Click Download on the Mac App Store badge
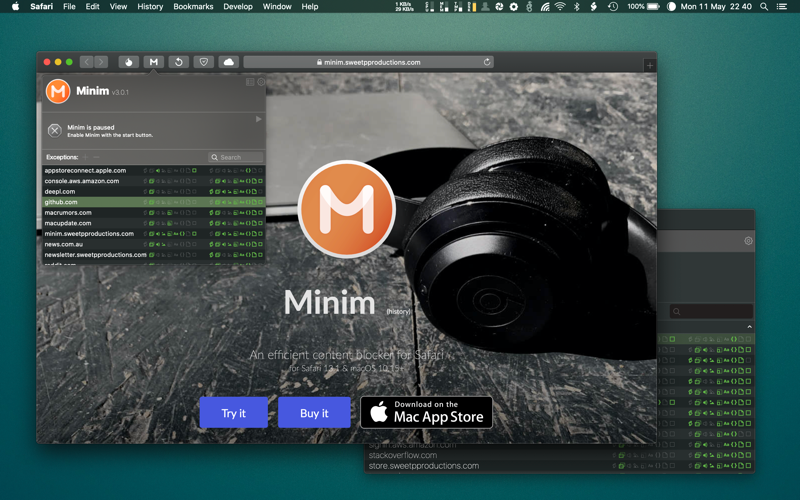Viewport: 800px width, 500px height. (427, 412)
